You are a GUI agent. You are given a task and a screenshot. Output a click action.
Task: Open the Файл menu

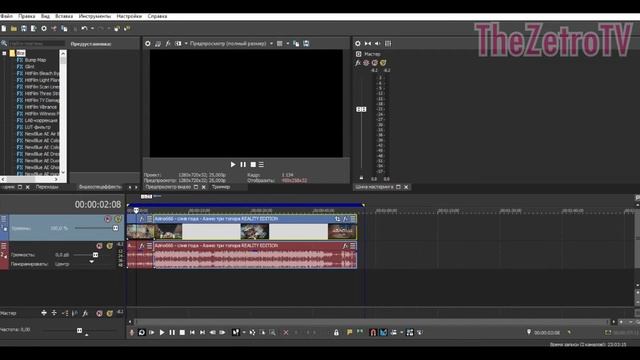pyautogui.click(x=7, y=16)
